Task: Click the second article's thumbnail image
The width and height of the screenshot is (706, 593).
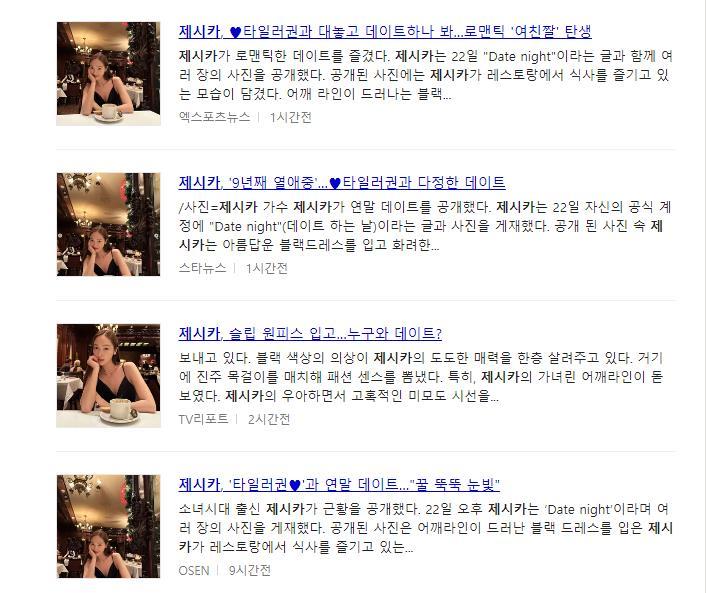Action: (x=109, y=224)
